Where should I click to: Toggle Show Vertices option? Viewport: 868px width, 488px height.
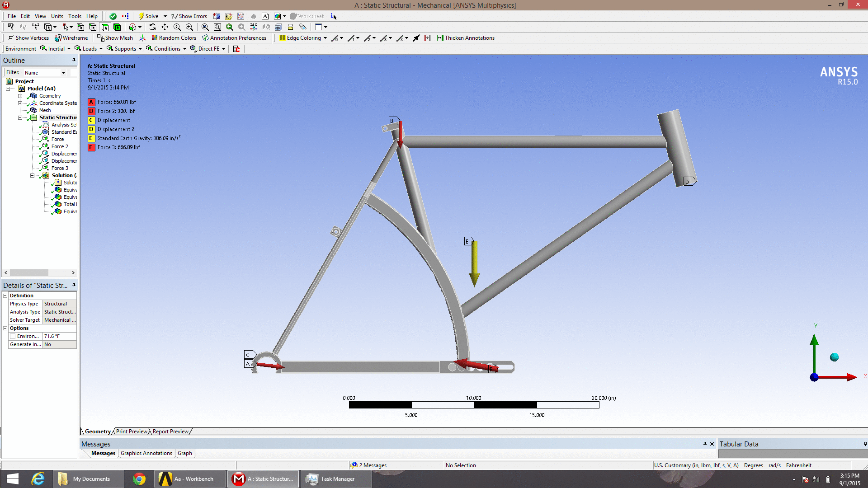pyautogui.click(x=28, y=38)
